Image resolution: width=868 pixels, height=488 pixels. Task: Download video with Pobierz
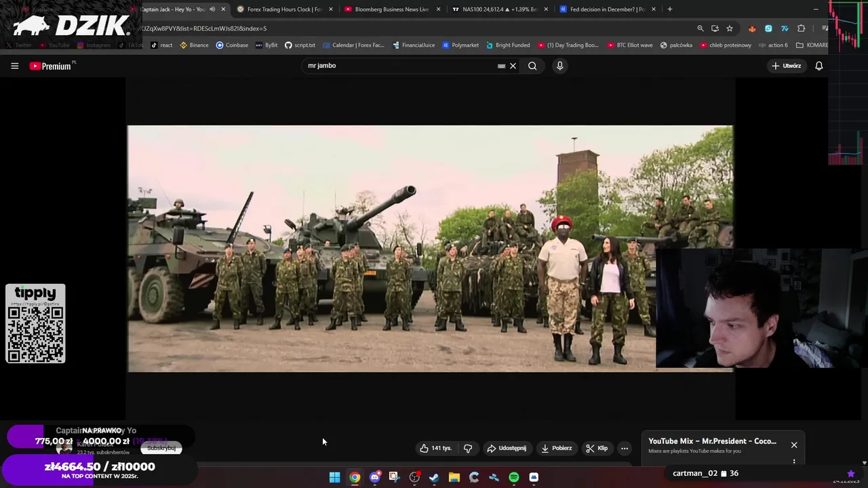click(x=557, y=448)
